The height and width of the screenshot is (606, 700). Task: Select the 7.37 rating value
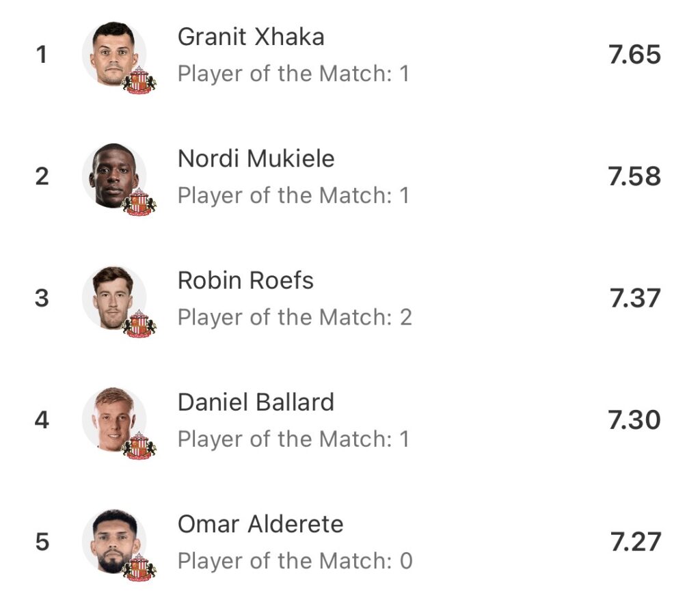pyautogui.click(x=635, y=298)
